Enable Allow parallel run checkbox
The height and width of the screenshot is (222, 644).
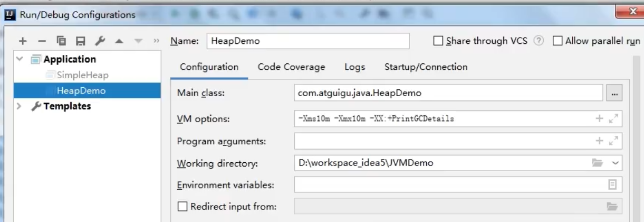click(557, 41)
